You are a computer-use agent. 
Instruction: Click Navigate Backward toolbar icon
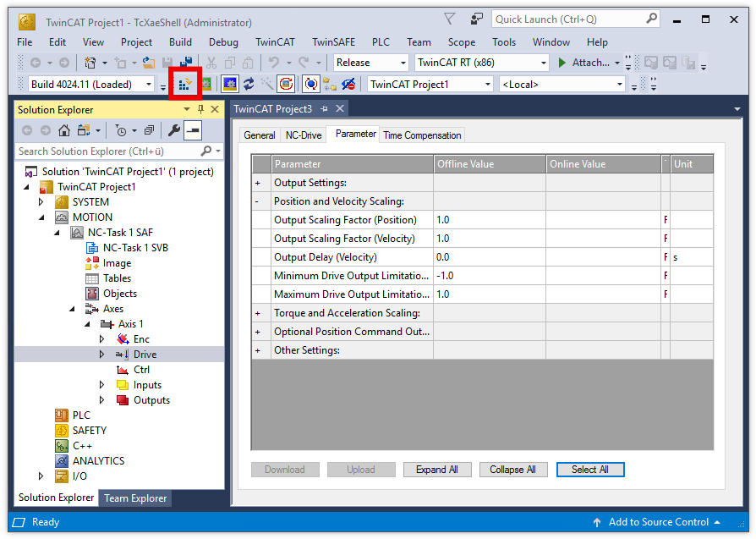(x=36, y=63)
